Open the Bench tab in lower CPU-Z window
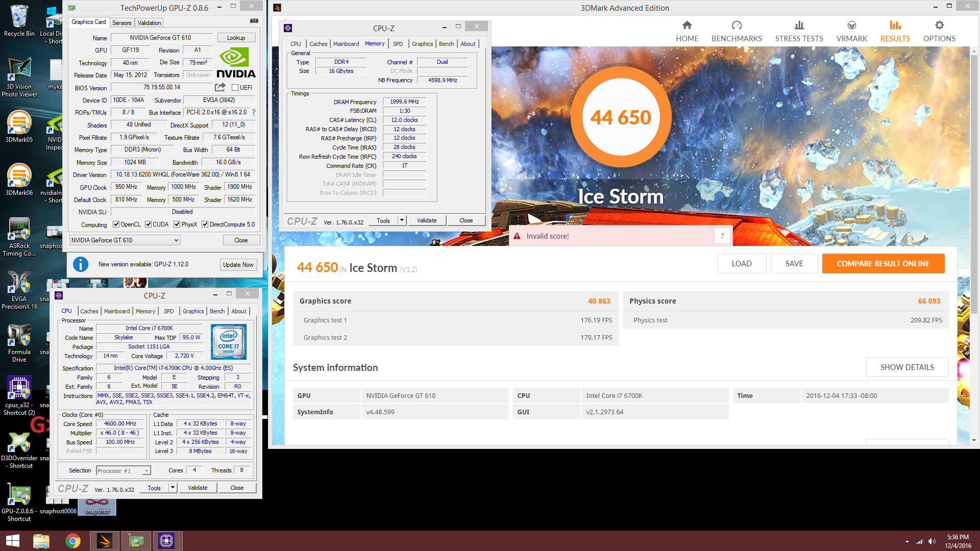Screen dimensions: 980x551 tap(217, 311)
